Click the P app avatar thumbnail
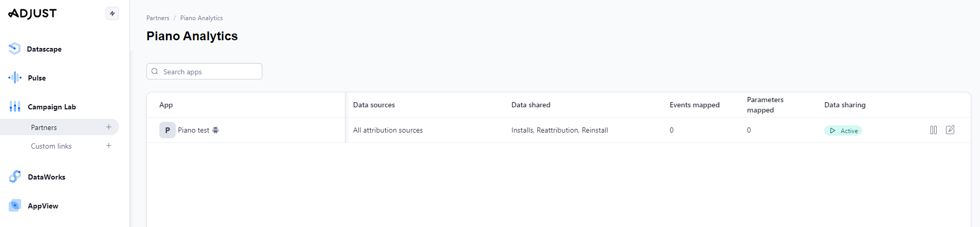 [167, 130]
